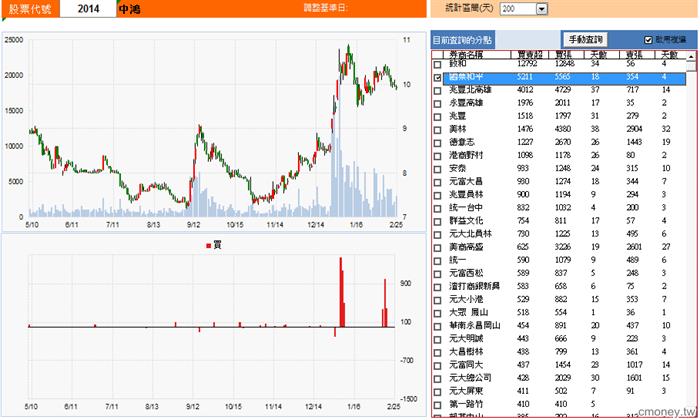This screenshot has height=420, width=700.
Task: Click the red 買 legend marker
Action: (208, 244)
